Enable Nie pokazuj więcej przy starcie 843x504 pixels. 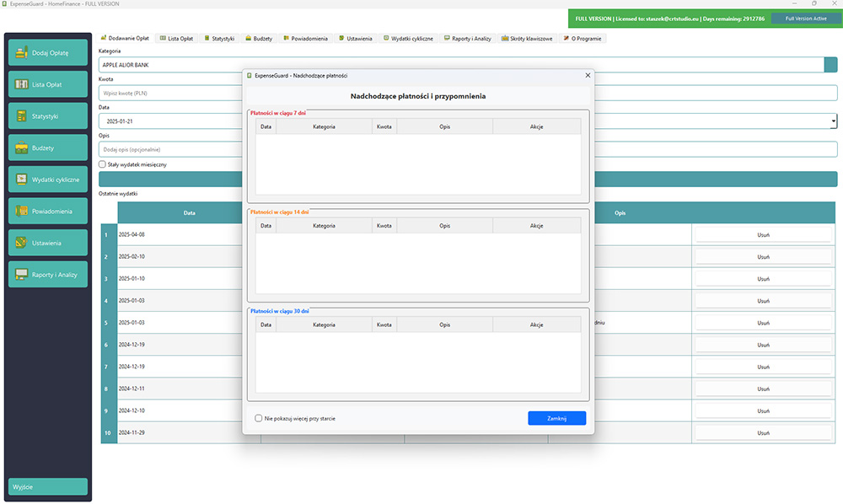pyautogui.click(x=259, y=417)
